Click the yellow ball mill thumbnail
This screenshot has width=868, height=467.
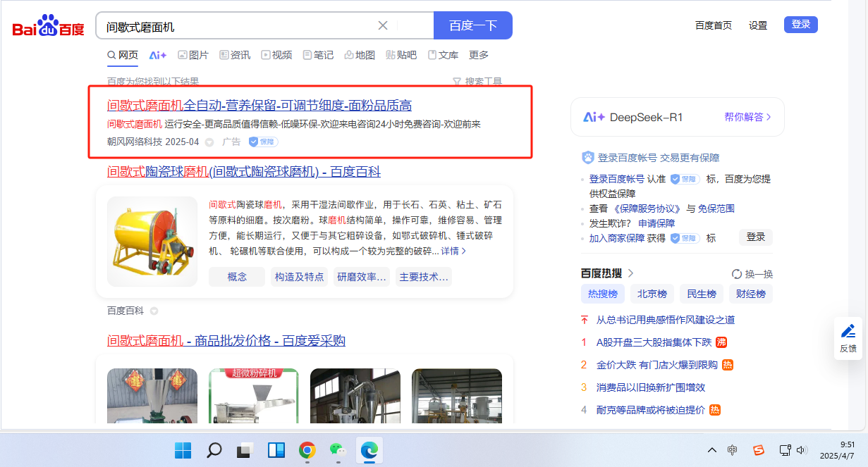click(x=152, y=241)
